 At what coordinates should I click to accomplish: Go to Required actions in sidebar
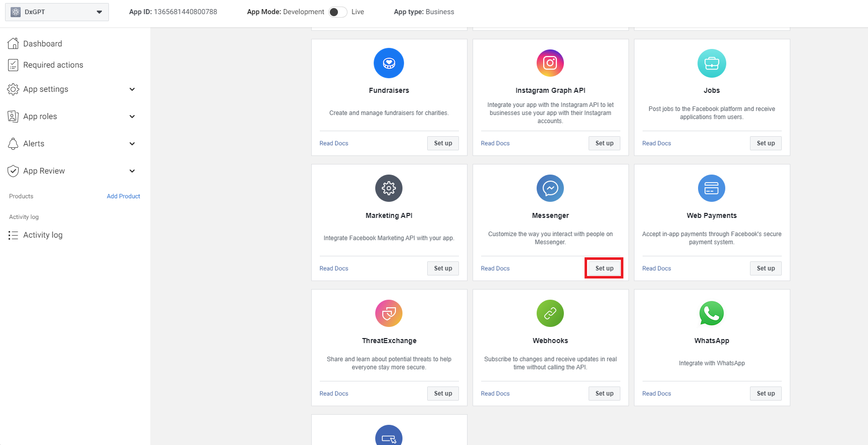(53, 65)
